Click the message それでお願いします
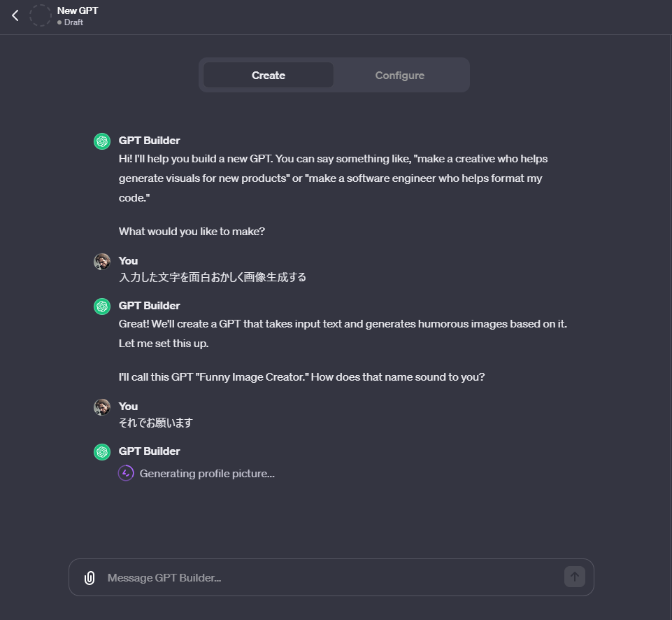The width and height of the screenshot is (672, 620). pyautogui.click(x=155, y=423)
